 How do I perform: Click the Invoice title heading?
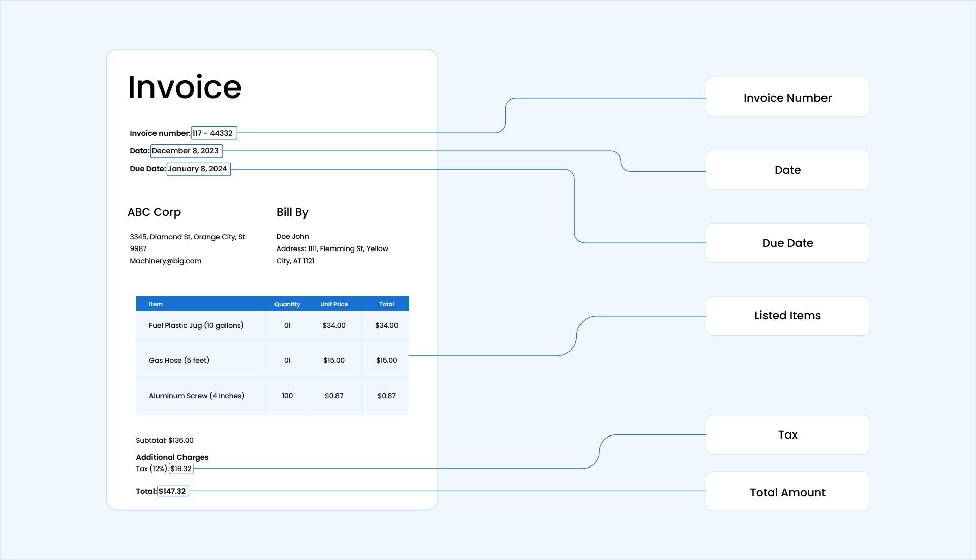[185, 87]
